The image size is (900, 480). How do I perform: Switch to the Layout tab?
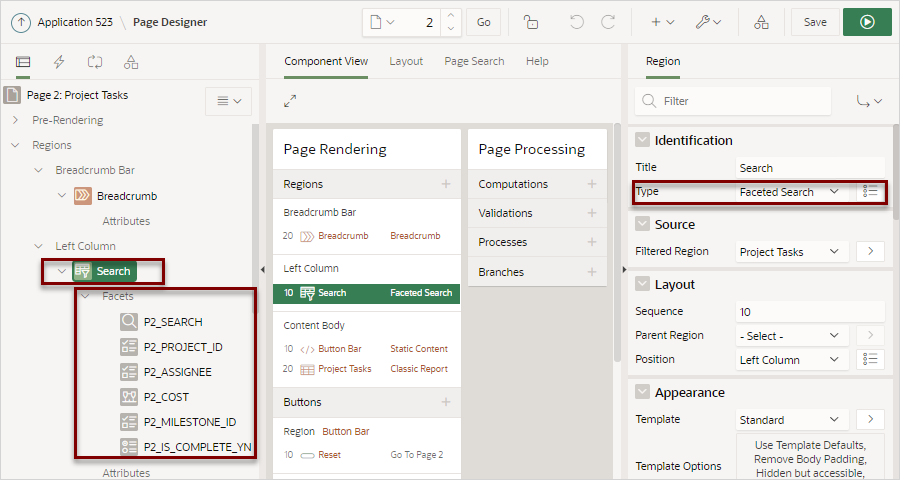(x=406, y=61)
